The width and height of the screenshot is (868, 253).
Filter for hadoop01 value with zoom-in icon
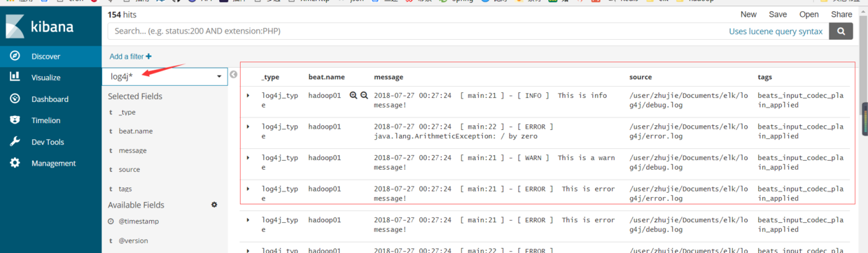click(x=353, y=96)
